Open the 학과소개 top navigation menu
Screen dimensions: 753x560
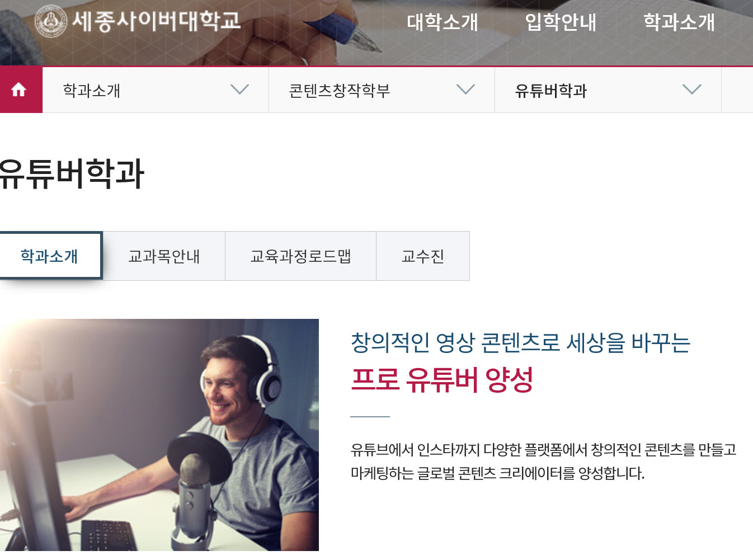679,22
